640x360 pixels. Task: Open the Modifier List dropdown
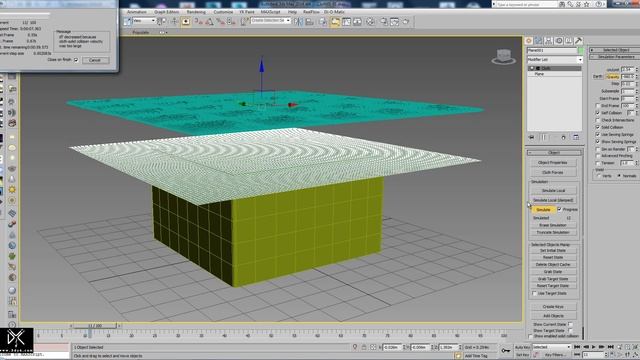tap(555, 60)
